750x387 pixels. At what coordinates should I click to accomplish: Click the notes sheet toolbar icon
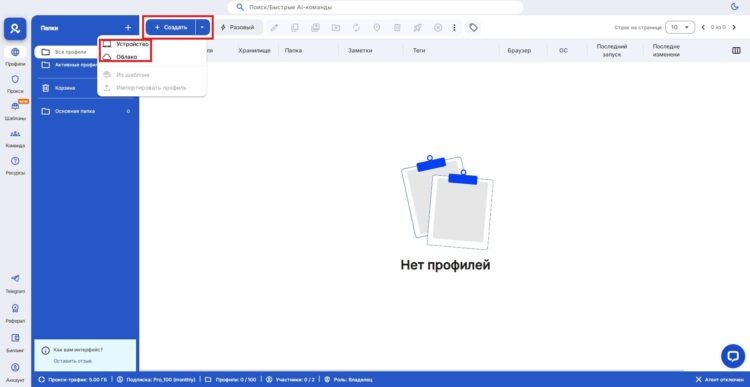pos(397,28)
